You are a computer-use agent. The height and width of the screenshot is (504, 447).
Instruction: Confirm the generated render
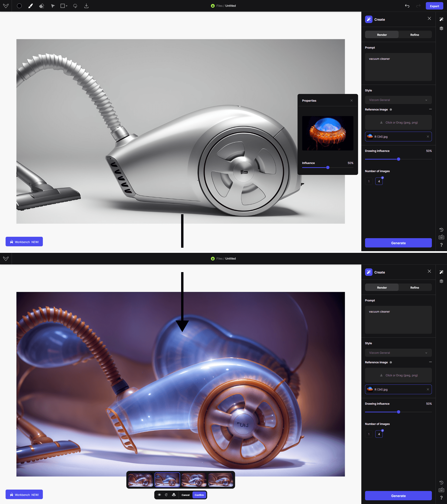pos(199,495)
